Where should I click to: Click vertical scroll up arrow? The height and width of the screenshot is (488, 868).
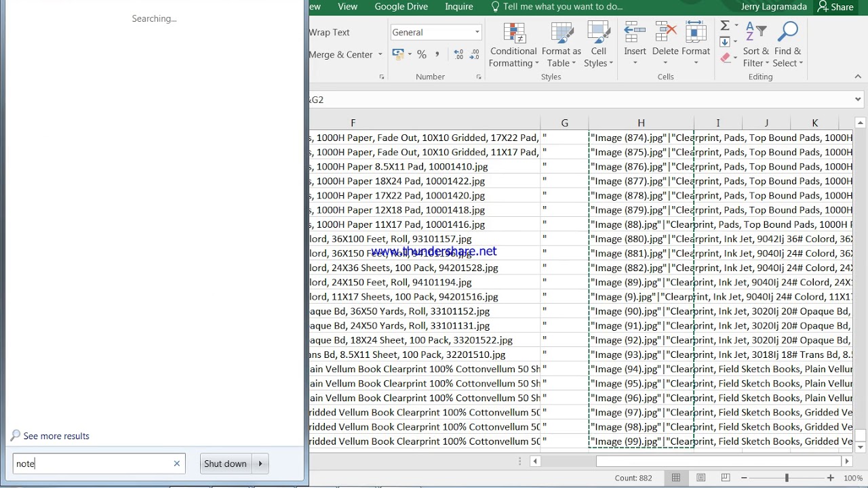(860, 123)
